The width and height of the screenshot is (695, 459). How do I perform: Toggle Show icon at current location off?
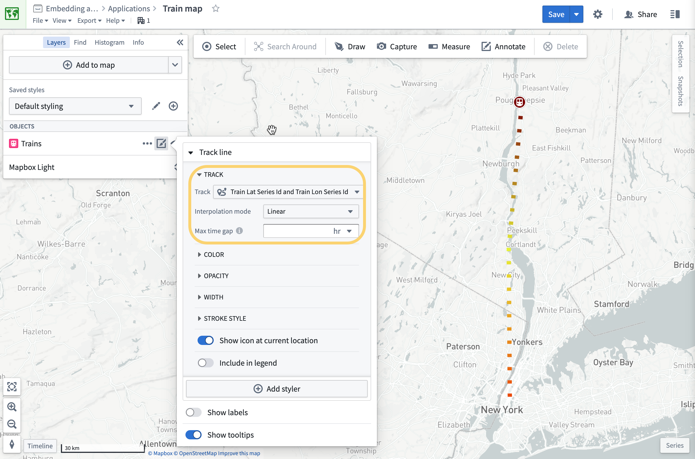click(x=206, y=340)
